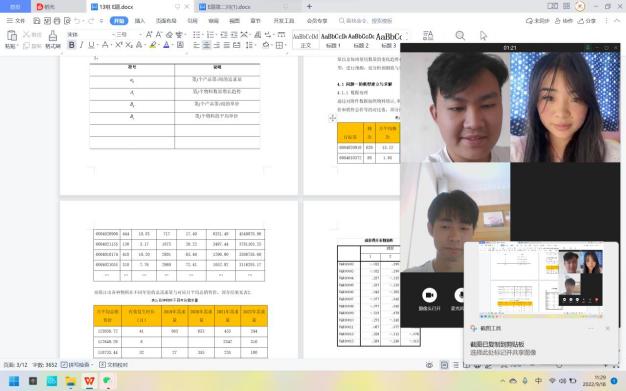Viewport: 626px width, 391px height.
Task: Toggle the document proofing status item
Action: pos(114,365)
